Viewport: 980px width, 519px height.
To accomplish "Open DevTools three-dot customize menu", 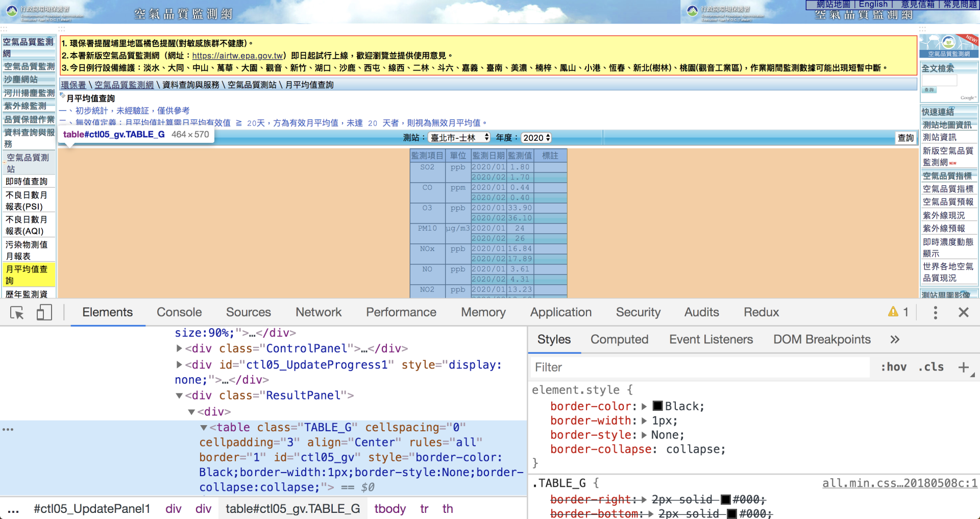I will [935, 312].
